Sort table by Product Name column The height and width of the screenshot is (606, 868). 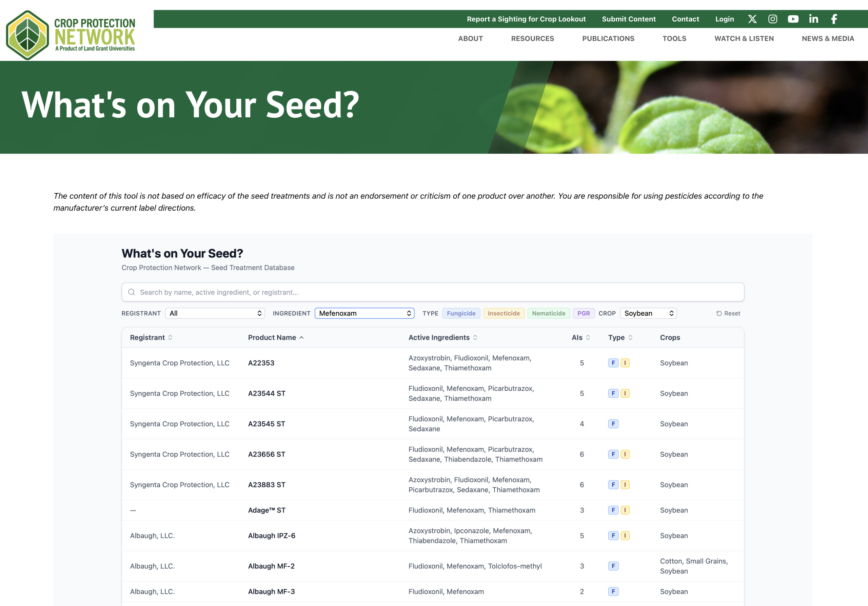coord(276,337)
